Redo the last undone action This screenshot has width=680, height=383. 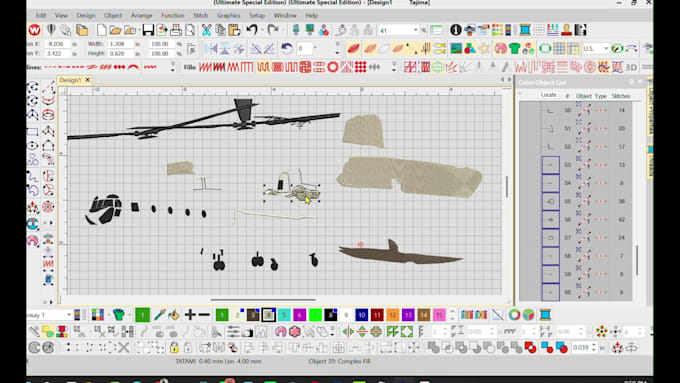pos(273,30)
